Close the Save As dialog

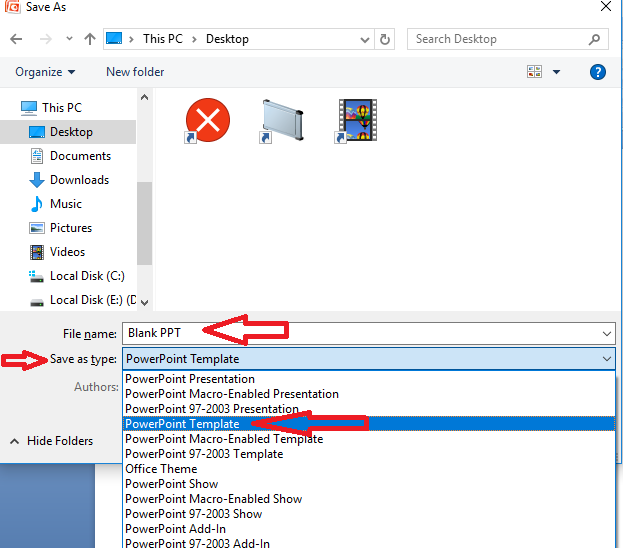pos(606,6)
